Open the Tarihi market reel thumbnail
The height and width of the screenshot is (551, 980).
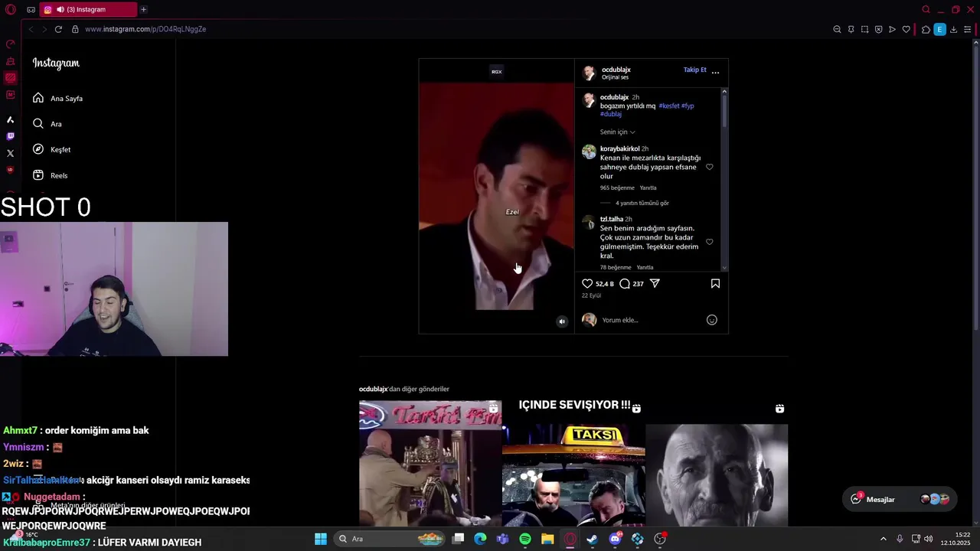pyautogui.click(x=430, y=463)
